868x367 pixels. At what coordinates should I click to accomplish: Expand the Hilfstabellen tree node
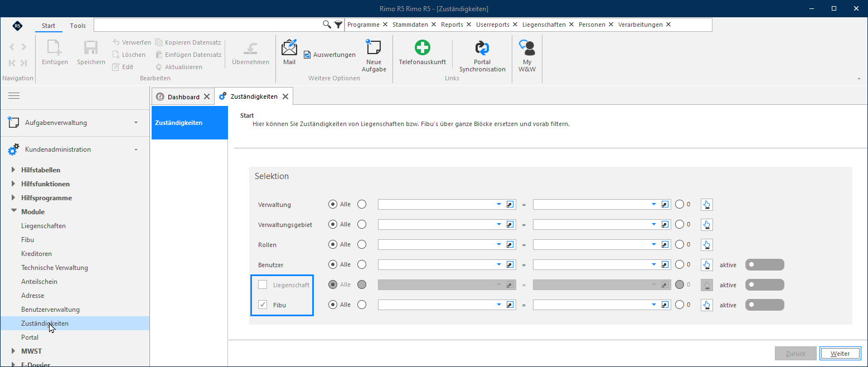pos(13,170)
